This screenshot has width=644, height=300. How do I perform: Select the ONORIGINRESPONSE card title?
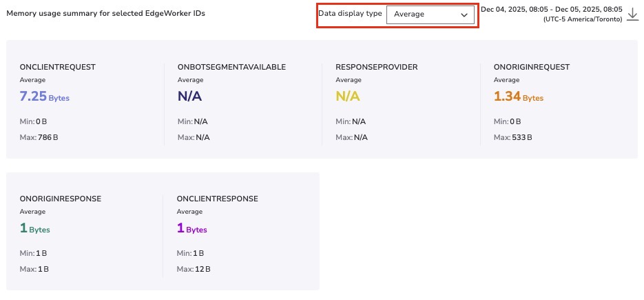coord(61,199)
